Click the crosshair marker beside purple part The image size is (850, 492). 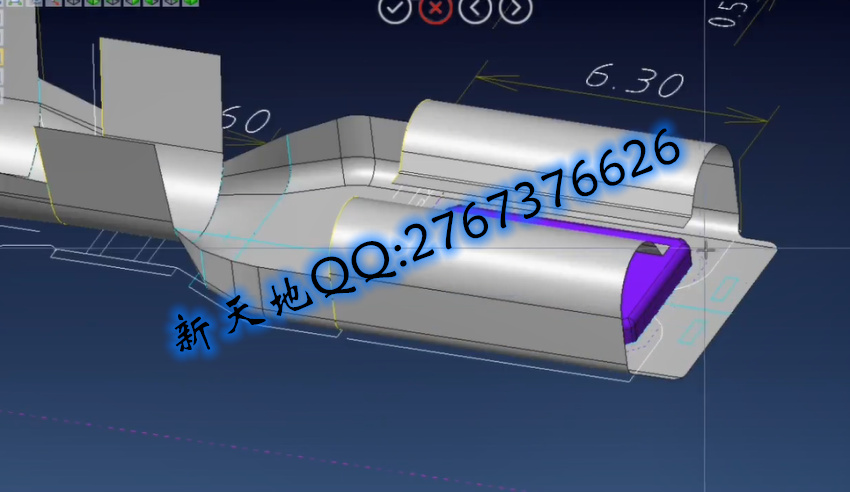[707, 250]
